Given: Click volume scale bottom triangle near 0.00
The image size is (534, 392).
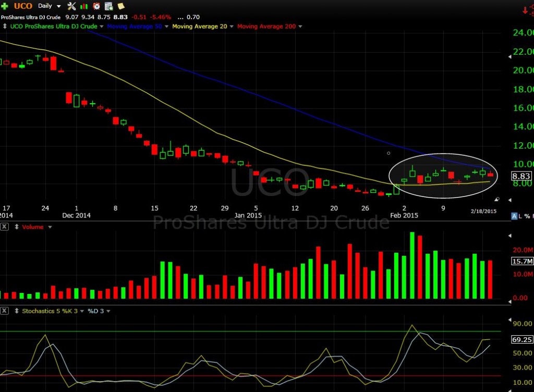Looking at the screenshot, I should pyautogui.click(x=510, y=301).
